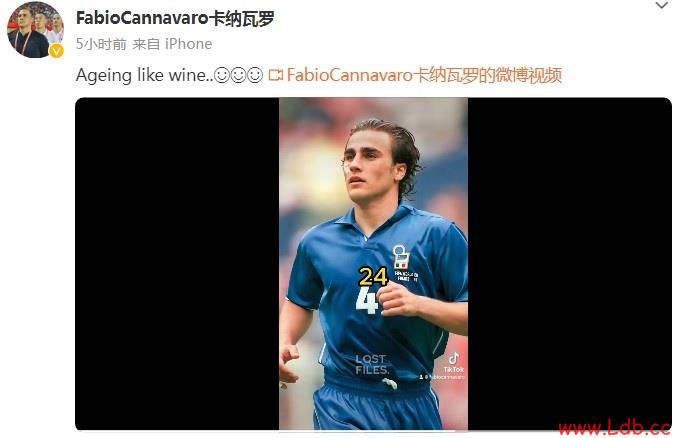Open Fabio Cannavaro's profile avatar
The image size is (680, 438).
[x=34, y=30]
